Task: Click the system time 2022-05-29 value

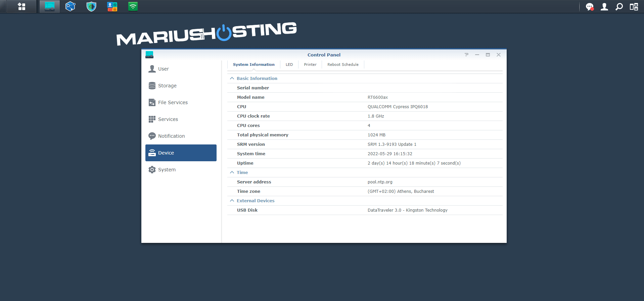Action: tap(390, 154)
